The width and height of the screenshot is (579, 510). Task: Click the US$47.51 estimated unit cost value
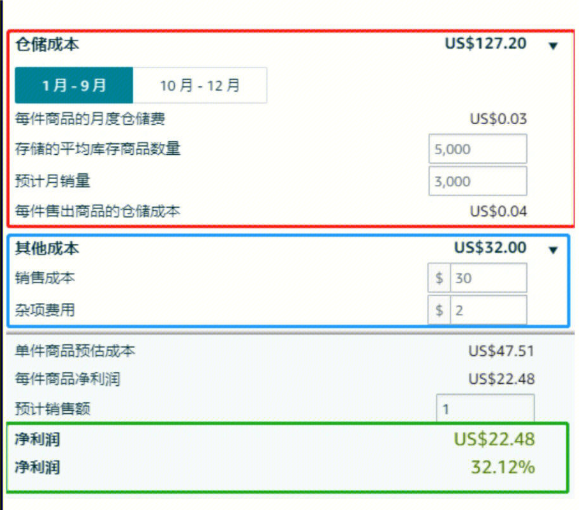coord(501,351)
